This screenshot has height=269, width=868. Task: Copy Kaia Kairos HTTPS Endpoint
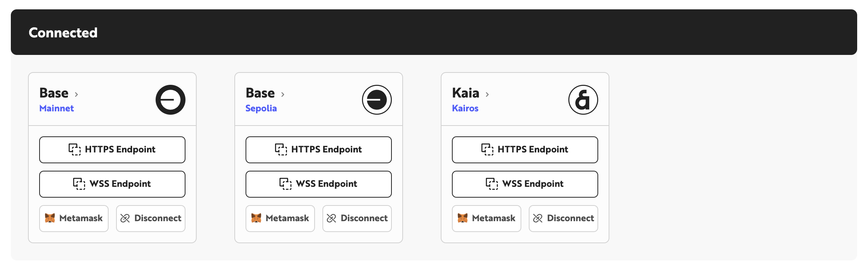[x=525, y=150]
